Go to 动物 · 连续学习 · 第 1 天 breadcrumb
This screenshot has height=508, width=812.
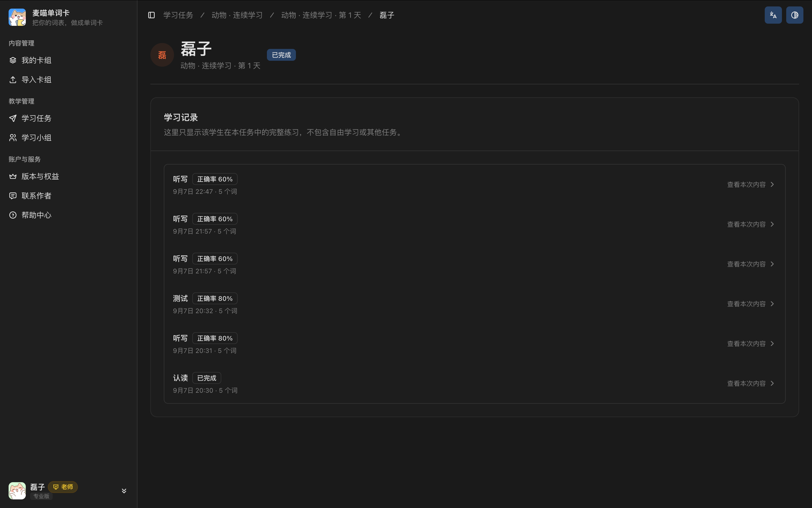[x=321, y=15]
